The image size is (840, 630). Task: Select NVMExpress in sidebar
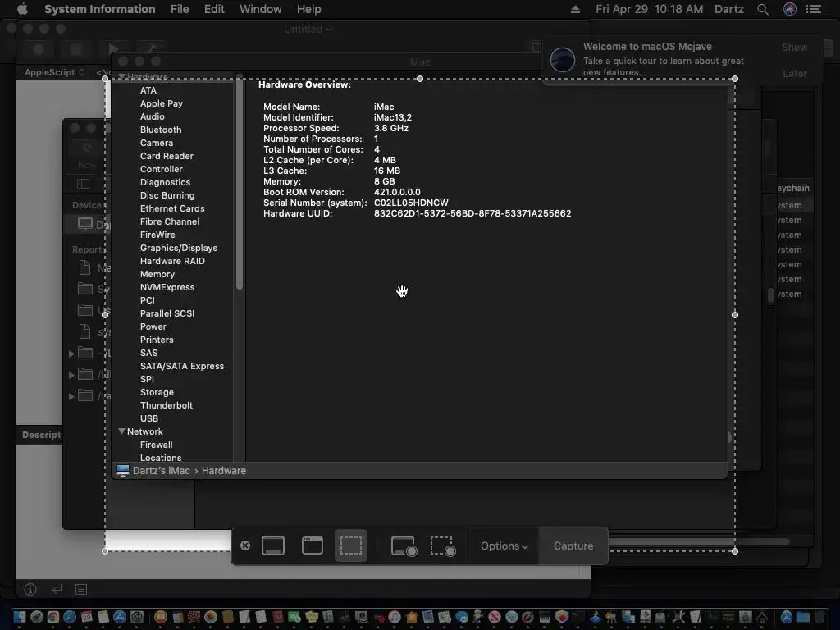167,287
